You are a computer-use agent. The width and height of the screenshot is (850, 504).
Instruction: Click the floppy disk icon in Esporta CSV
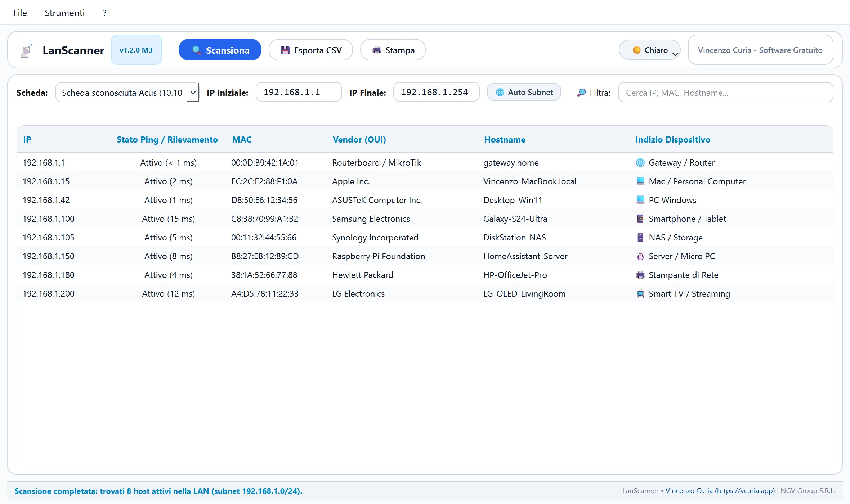point(285,50)
